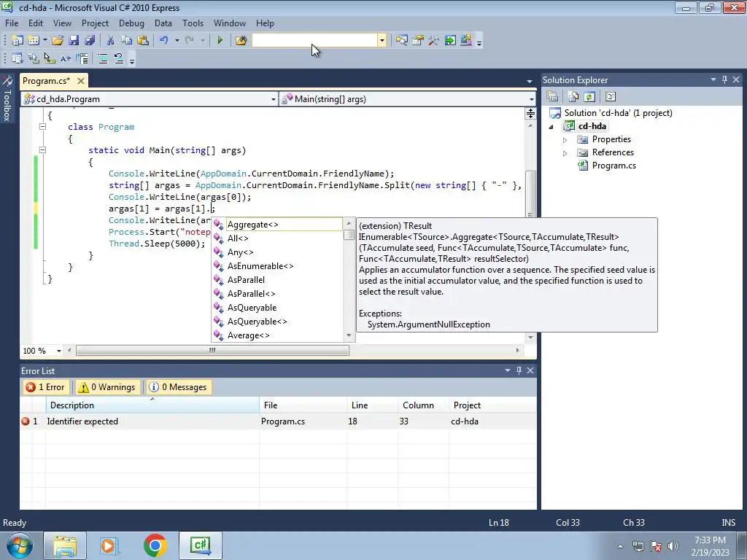Image resolution: width=747 pixels, height=560 pixels.
Task: Open the 100 % zoom dropdown
Action: point(58,351)
